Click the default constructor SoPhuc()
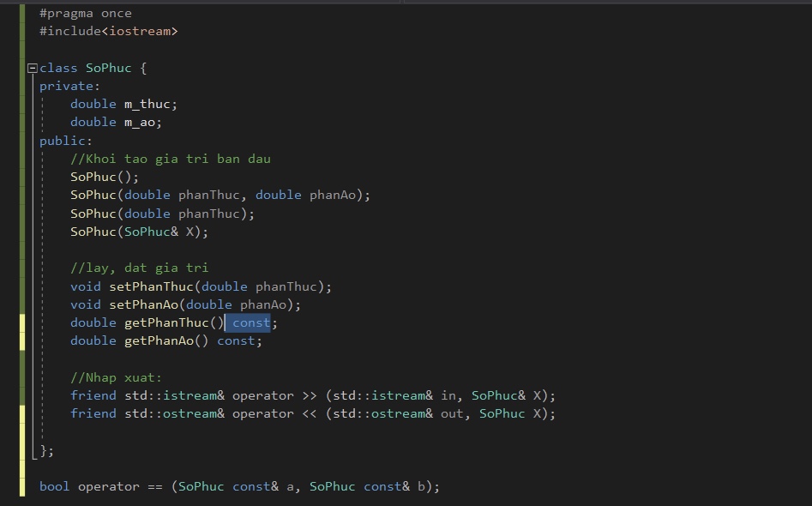The width and height of the screenshot is (812, 506). [x=104, y=177]
